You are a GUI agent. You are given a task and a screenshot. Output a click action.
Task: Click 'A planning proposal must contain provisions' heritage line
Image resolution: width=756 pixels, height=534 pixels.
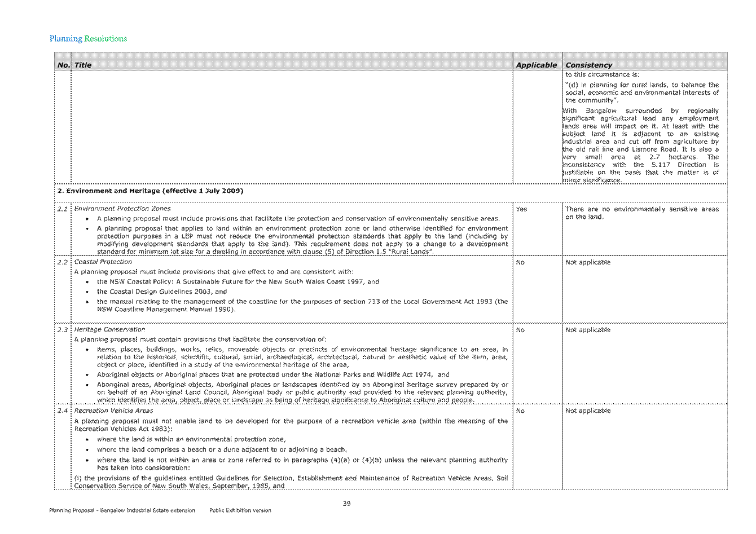200,339
